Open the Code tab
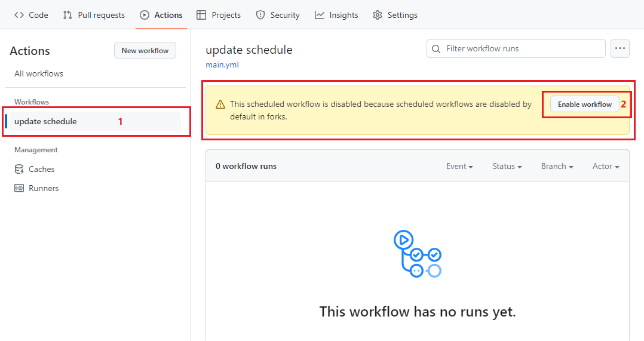This screenshot has height=341, width=644. 31,15
